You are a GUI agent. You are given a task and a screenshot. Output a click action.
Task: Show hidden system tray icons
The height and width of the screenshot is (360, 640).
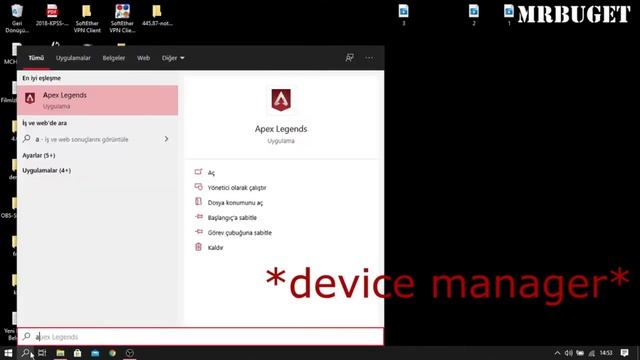557,353
